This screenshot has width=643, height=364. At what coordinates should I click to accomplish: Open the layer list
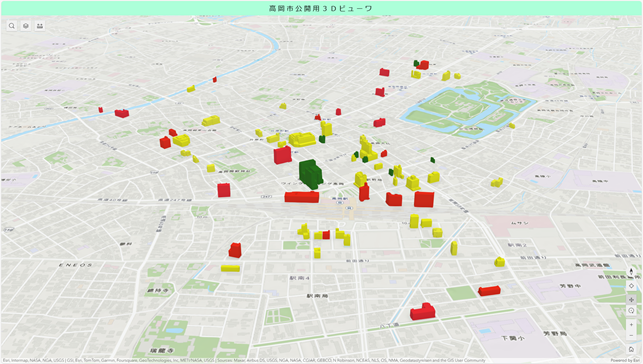[26, 26]
